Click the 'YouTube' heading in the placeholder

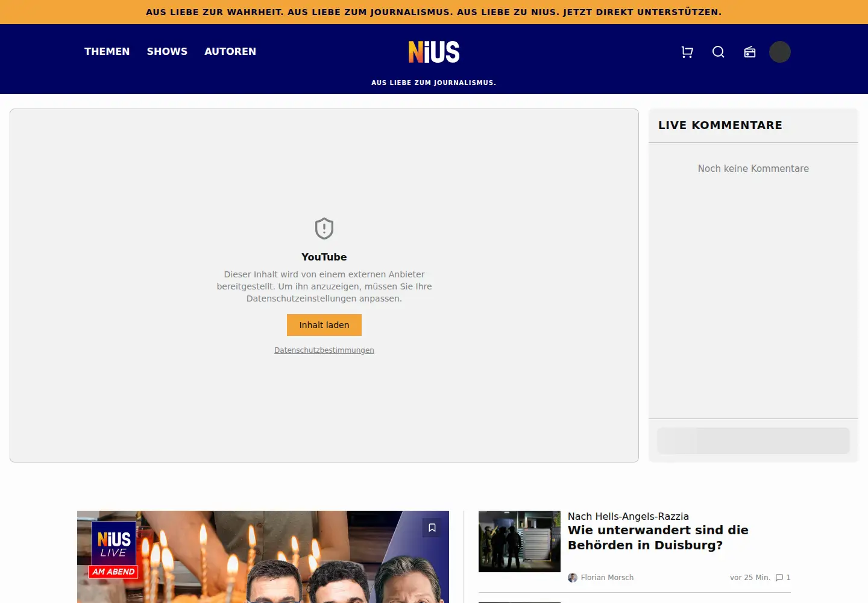pos(324,257)
